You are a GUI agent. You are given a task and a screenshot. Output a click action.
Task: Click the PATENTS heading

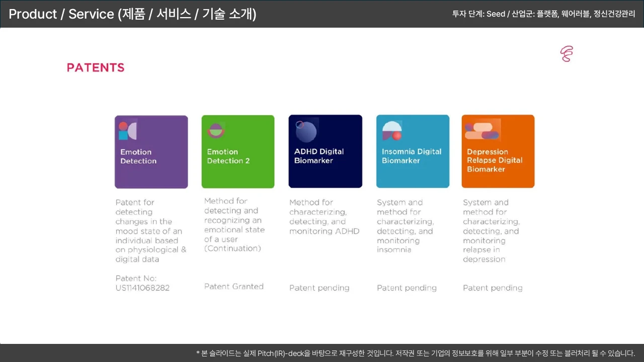pyautogui.click(x=96, y=68)
